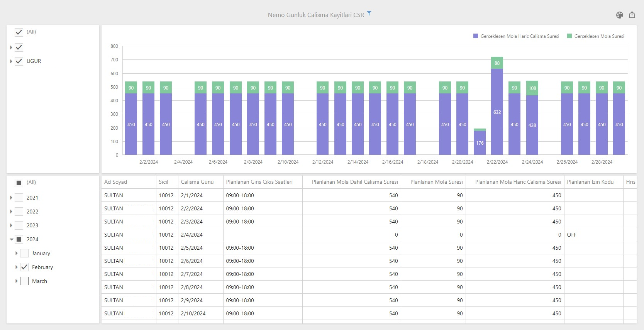Uncheck the February checkbox

click(24, 267)
